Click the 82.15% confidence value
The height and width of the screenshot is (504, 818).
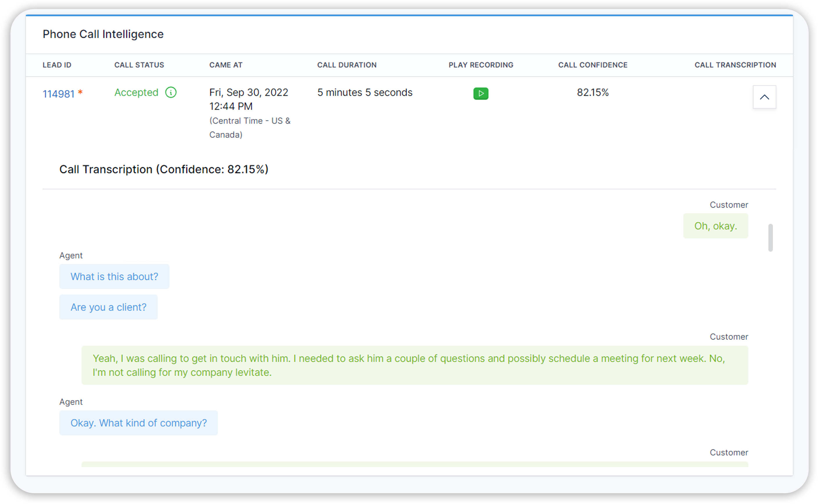pyautogui.click(x=593, y=92)
